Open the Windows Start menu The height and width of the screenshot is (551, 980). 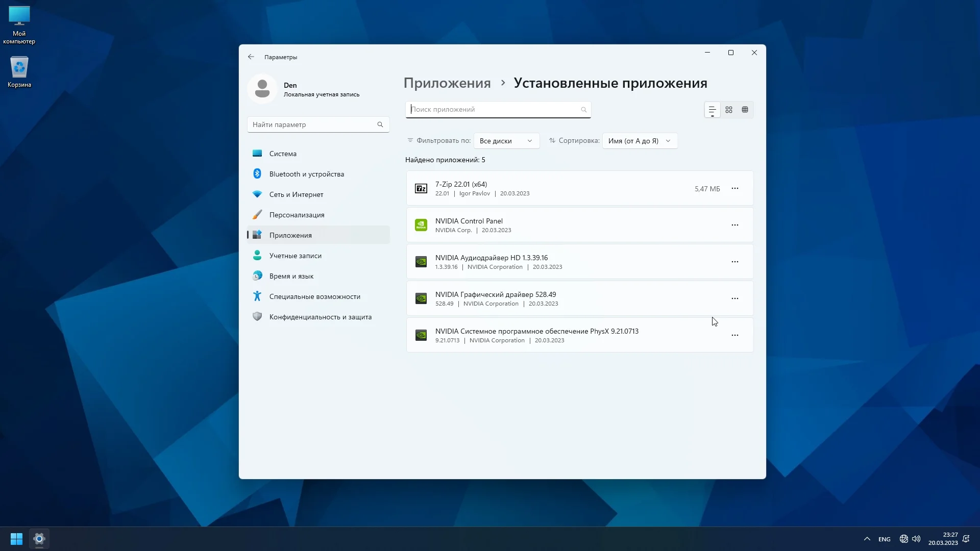click(16, 539)
